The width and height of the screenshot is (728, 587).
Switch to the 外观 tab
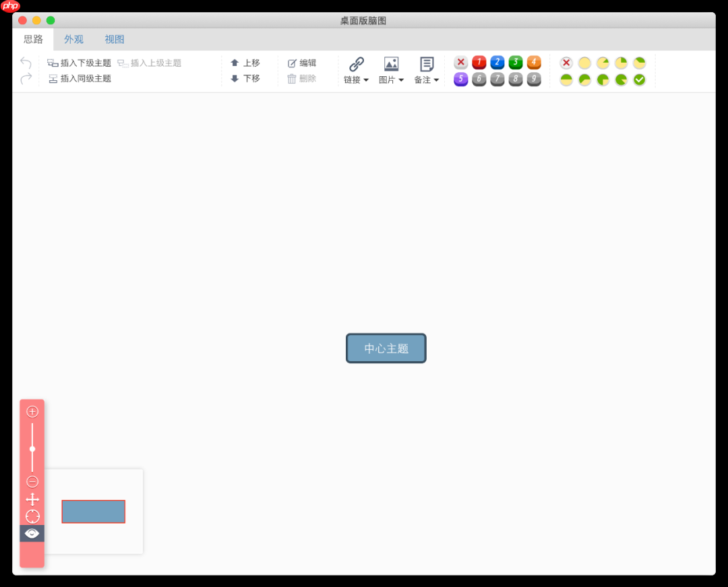coord(74,40)
